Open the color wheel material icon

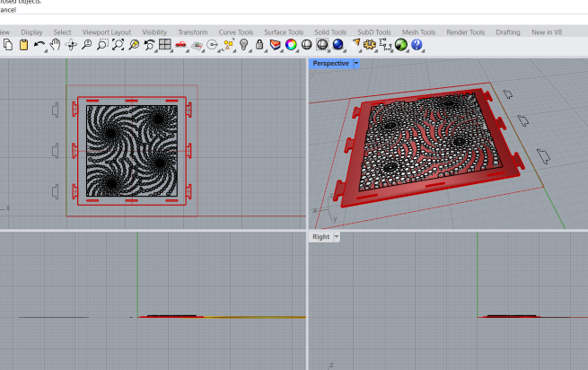(291, 44)
